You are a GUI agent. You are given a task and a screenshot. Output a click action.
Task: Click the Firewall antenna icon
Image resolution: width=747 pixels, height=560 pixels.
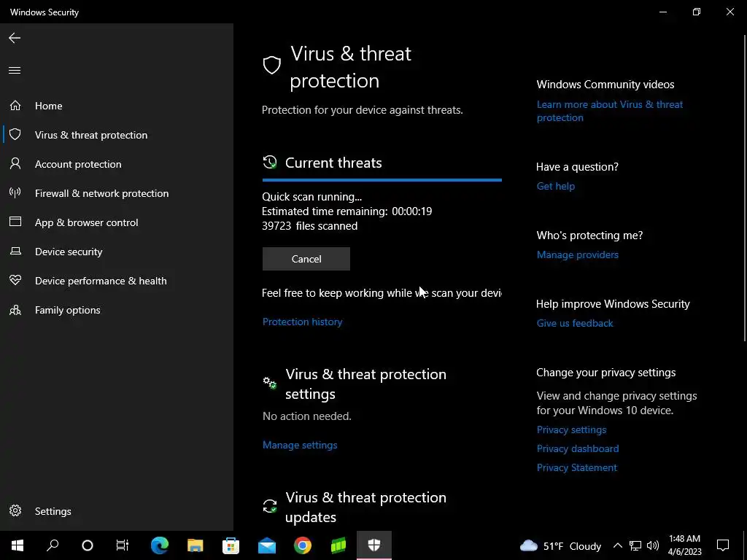tap(15, 192)
